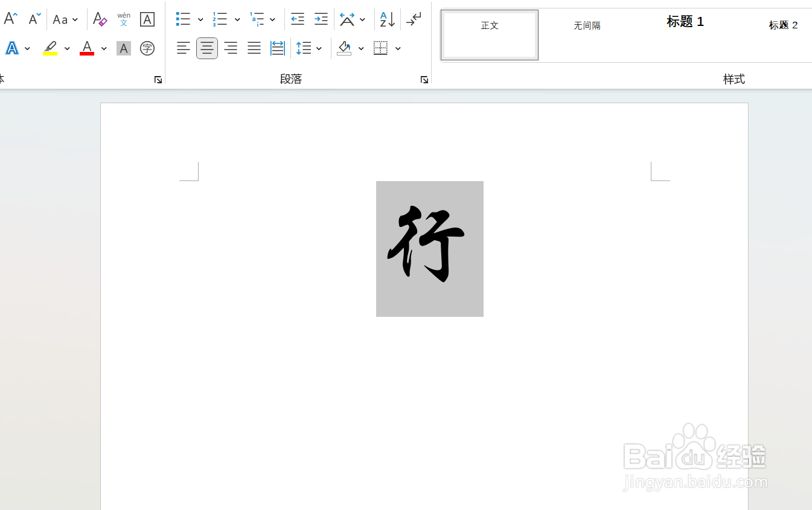Click the Sort icon in Paragraph group

[x=387, y=19]
